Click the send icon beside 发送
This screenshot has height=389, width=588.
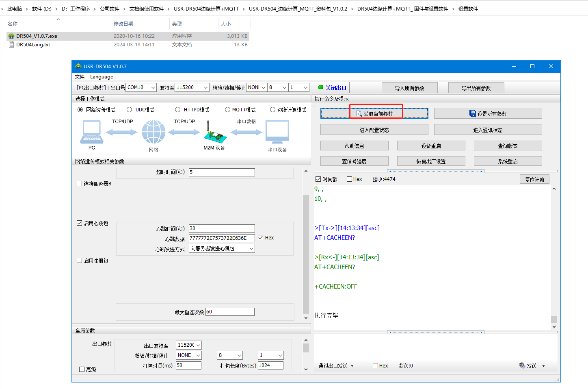pos(522,365)
